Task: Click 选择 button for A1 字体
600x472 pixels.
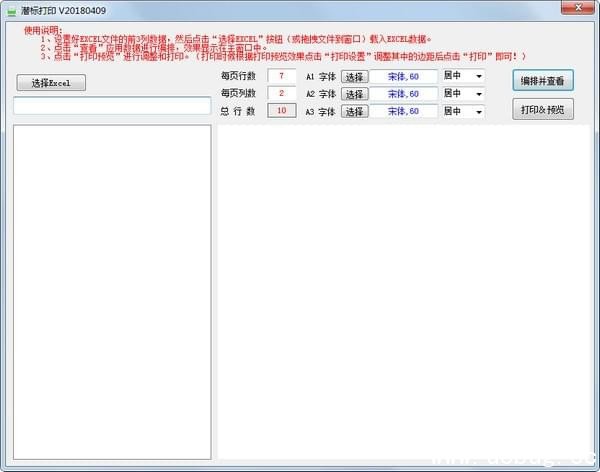Action: coord(354,76)
